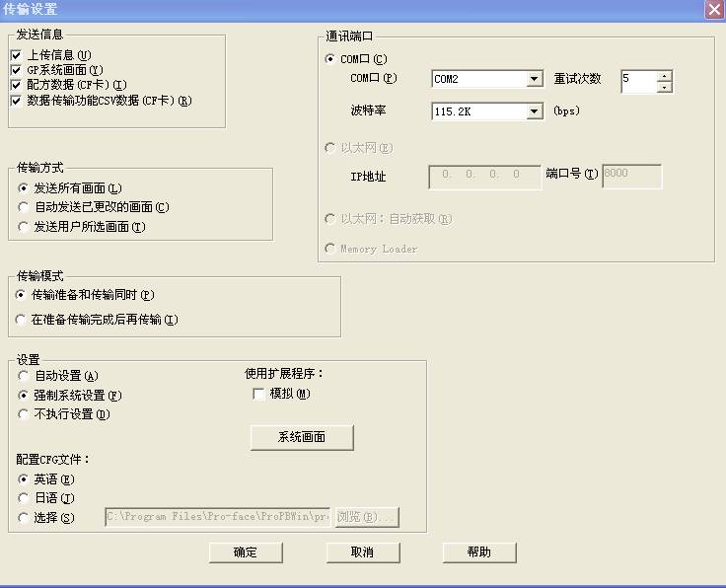Click the 系统画面 button
Screen dimensions: 726x588
302,437
